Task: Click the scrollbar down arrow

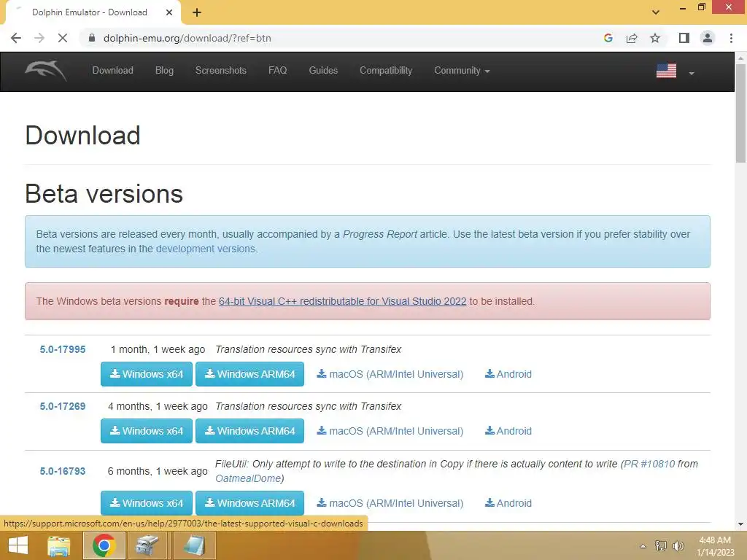Action: coord(740,524)
